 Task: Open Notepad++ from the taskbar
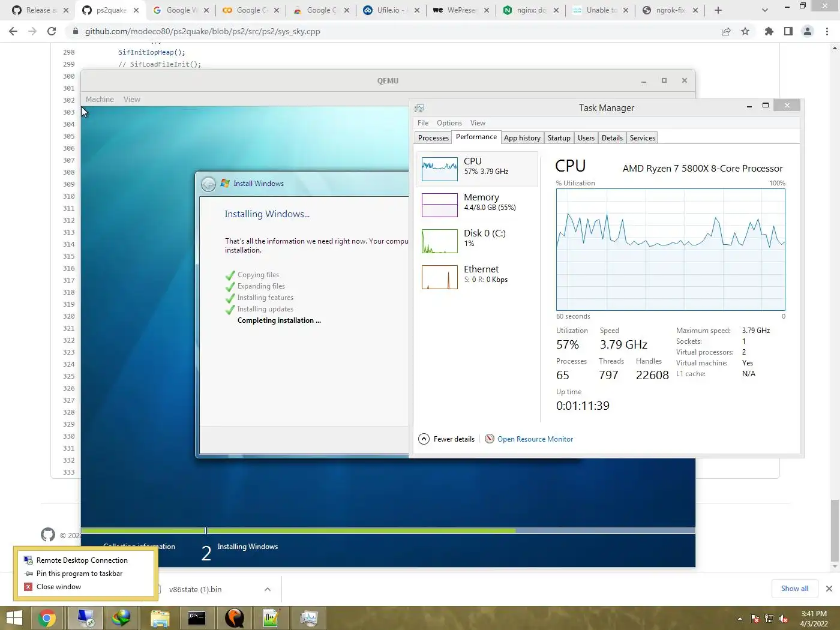[271, 618]
